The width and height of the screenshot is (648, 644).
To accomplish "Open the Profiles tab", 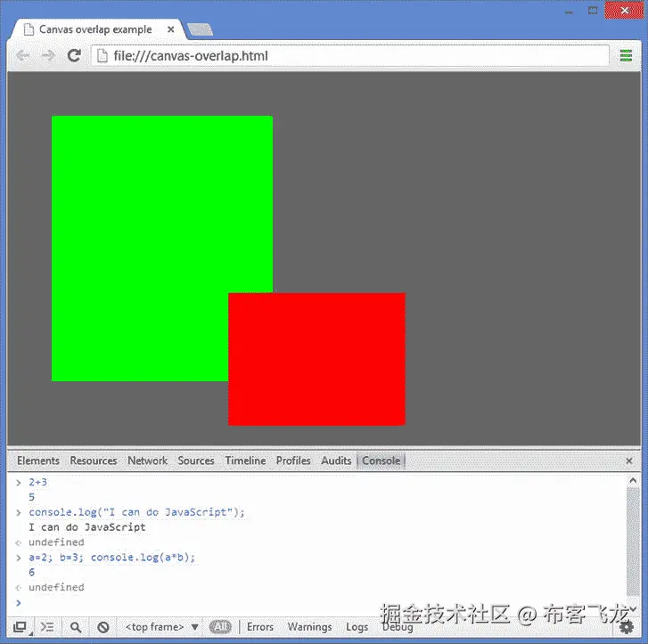I will pyautogui.click(x=293, y=461).
